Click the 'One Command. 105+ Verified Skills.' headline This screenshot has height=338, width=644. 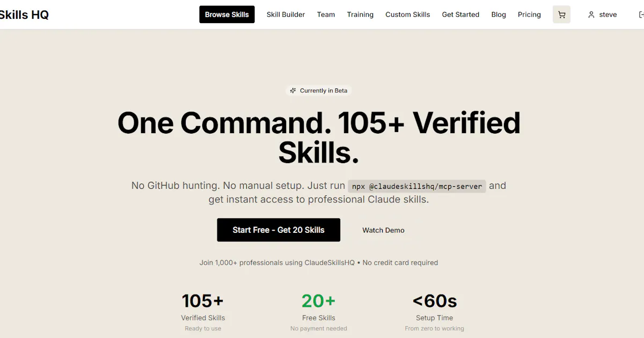click(319, 138)
